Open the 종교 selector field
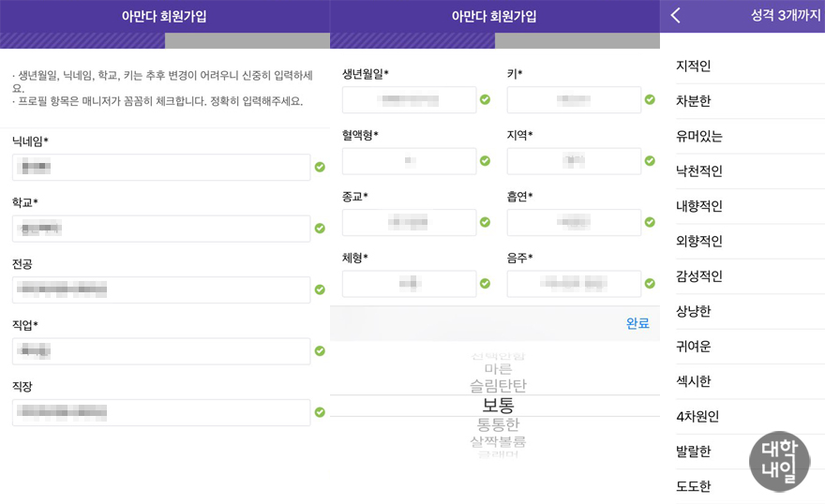Image resolution: width=825 pixels, height=504 pixels. click(x=410, y=222)
